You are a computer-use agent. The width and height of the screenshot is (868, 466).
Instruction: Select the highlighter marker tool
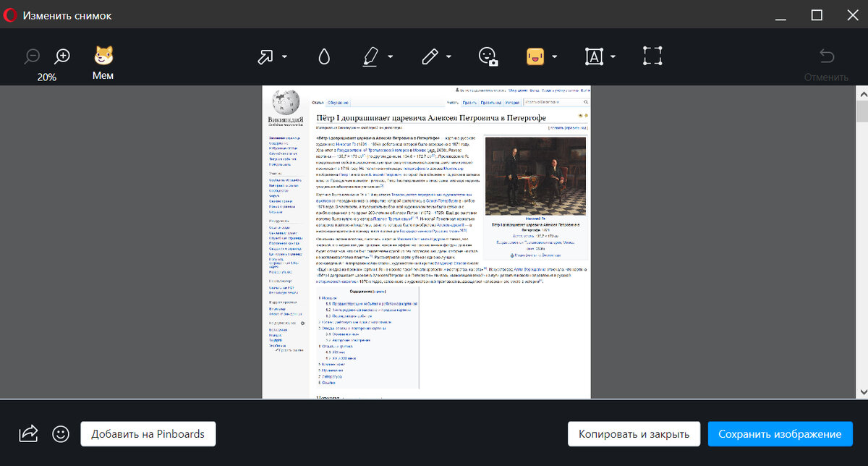coord(372,56)
